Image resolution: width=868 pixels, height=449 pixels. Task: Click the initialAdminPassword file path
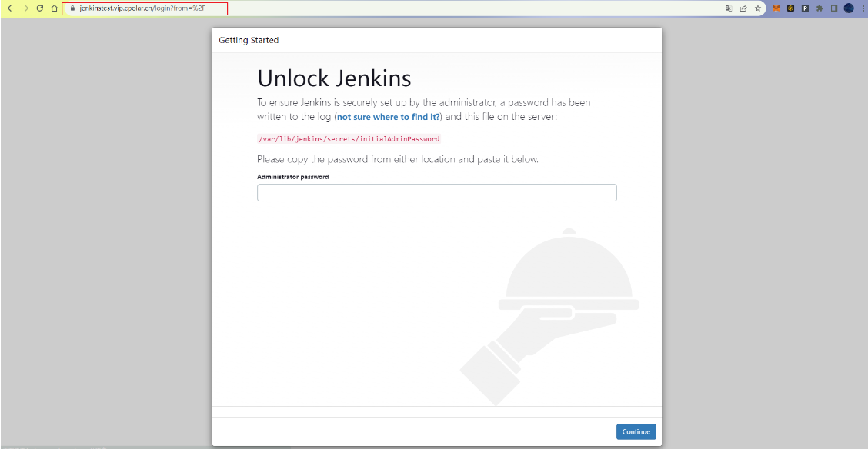pyautogui.click(x=349, y=139)
